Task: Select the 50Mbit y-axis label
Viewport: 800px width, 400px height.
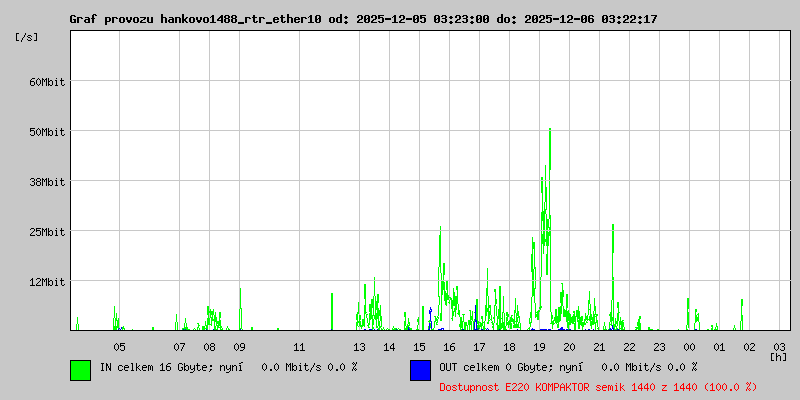Action: click(46, 131)
